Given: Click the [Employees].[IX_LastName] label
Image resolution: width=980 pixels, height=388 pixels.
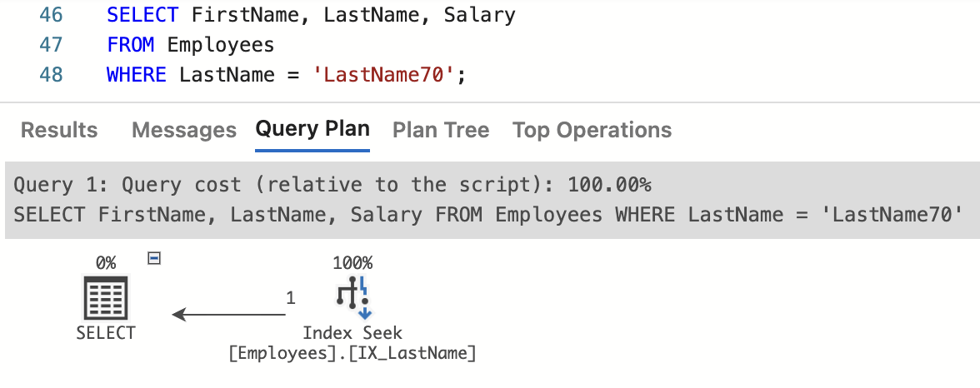Looking at the screenshot, I should point(352,353).
